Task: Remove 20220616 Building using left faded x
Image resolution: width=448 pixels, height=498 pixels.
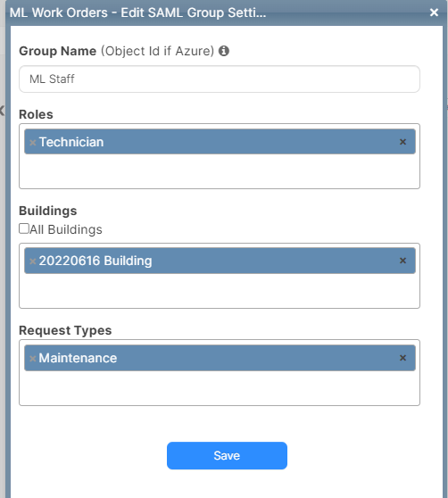Action: [x=32, y=261]
